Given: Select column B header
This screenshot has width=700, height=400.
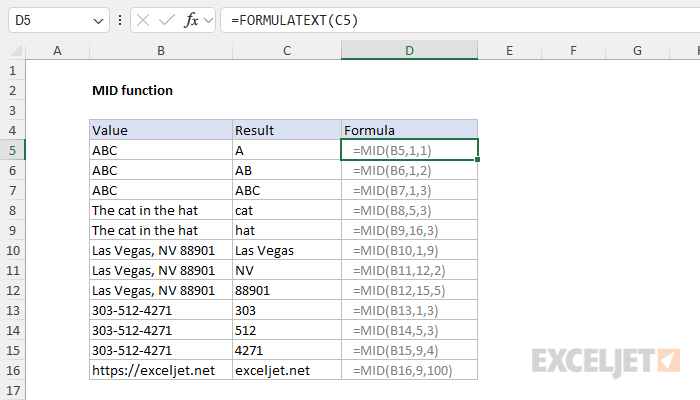Looking at the screenshot, I should click(161, 50).
